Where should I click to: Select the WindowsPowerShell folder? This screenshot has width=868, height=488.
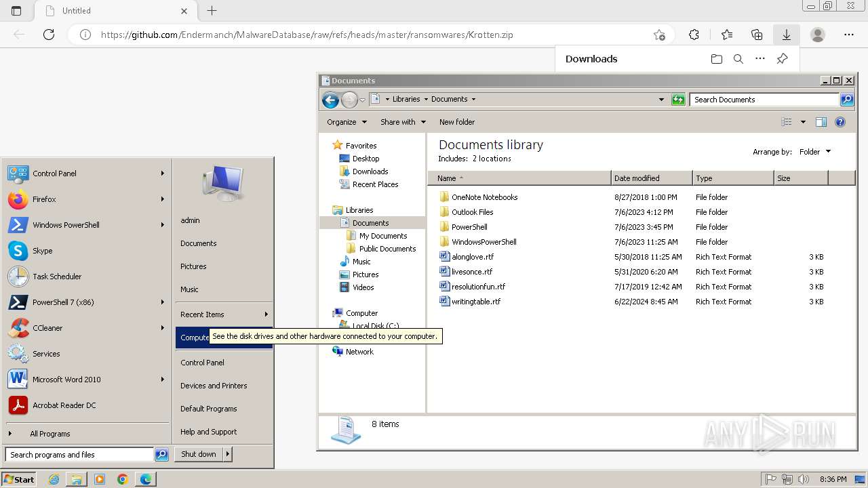[x=484, y=242]
